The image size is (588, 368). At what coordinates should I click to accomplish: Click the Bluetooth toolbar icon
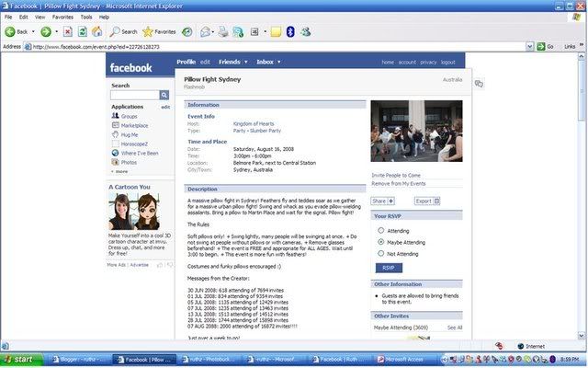tap(290, 32)
